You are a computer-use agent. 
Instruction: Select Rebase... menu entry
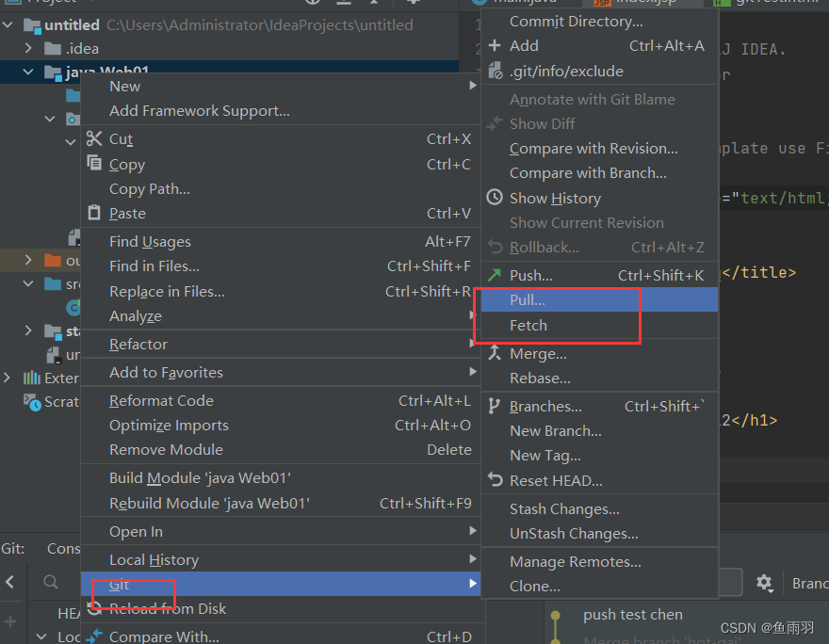[x=599, y=378]
